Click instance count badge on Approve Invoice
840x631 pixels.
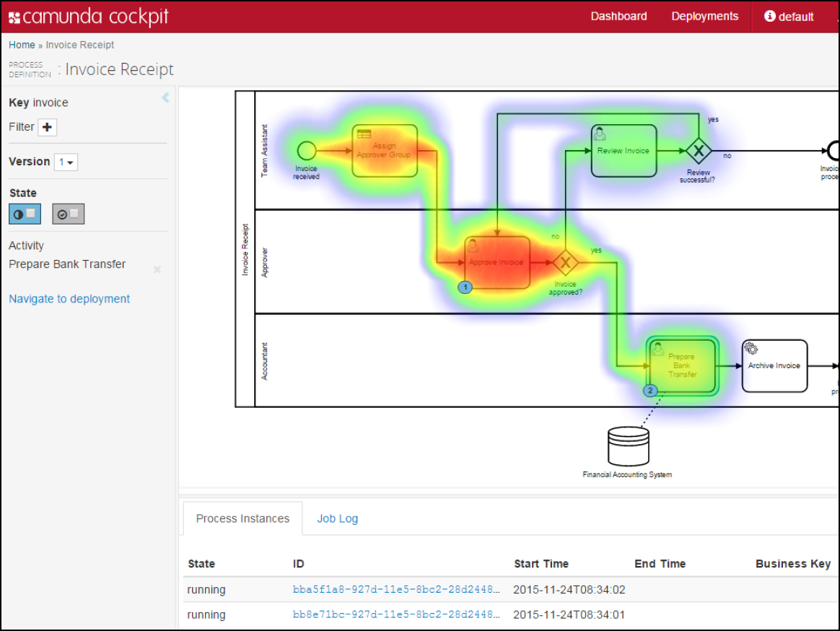(x=465, y=287)
